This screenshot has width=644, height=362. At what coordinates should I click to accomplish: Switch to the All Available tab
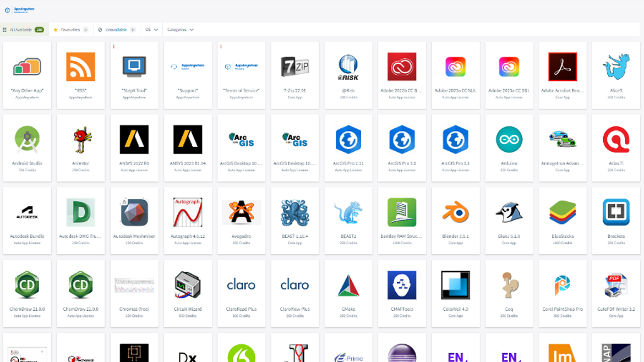click(x=24, y=30)
